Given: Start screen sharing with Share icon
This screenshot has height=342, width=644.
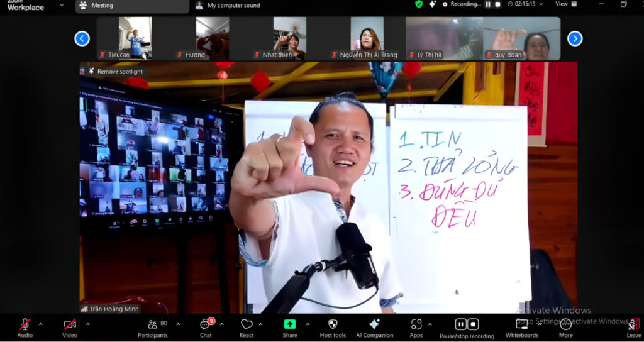Looking at the screenshot, I should pyautogui.click(x=289, y=324).
